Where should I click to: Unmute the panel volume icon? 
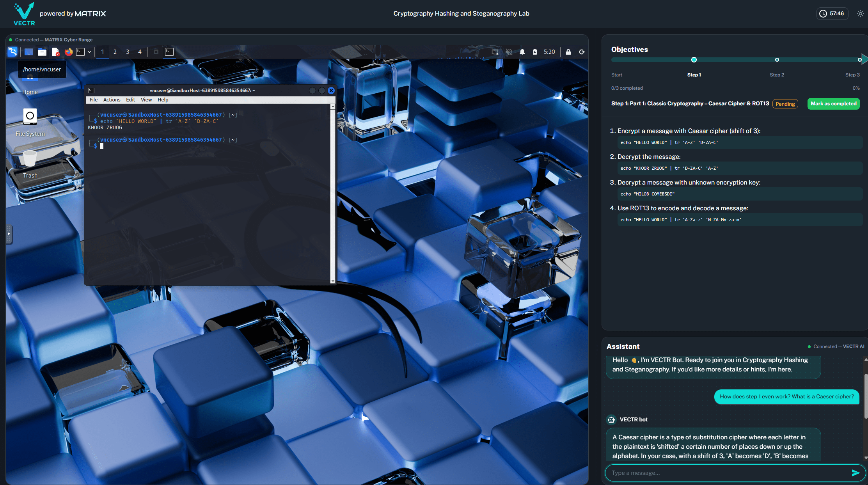coord(509,52)
